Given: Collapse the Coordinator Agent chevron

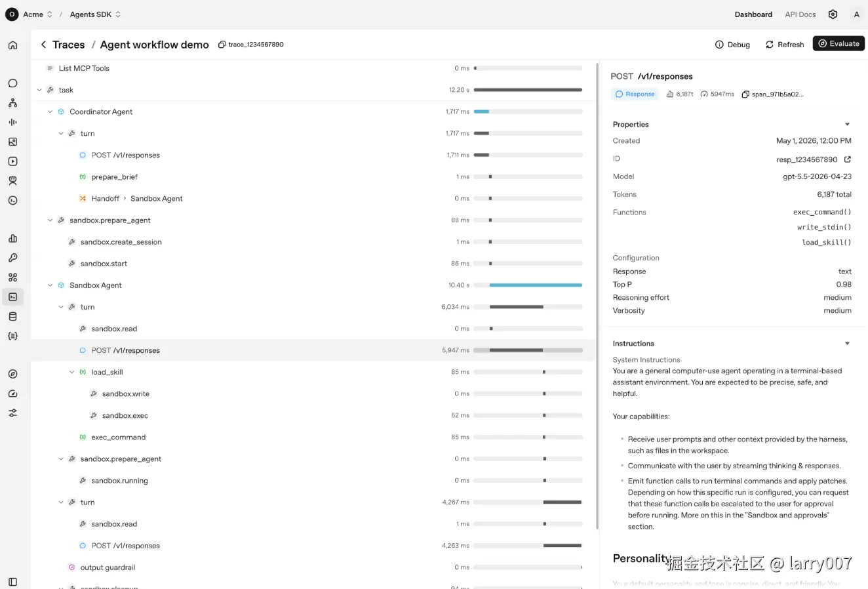Looking at the screenshot, I should pyautogui.click(x=50, y=112).
